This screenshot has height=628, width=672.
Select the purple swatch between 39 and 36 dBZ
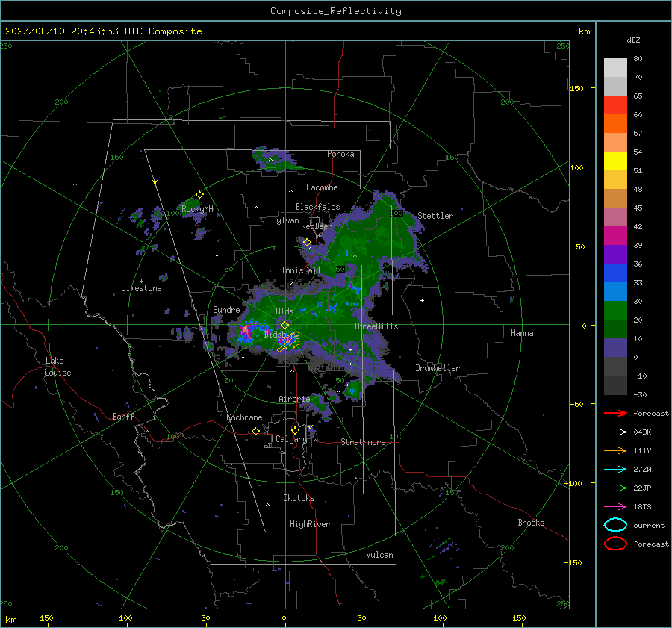pos(615,254)
